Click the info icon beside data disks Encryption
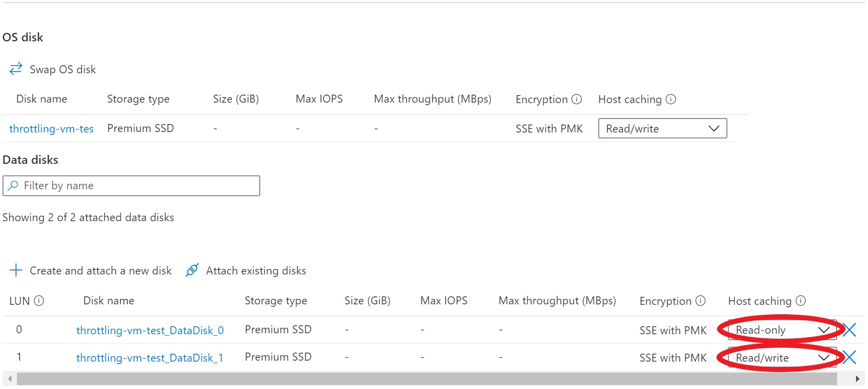The image size is (868, 389). [x=700, y=301]
